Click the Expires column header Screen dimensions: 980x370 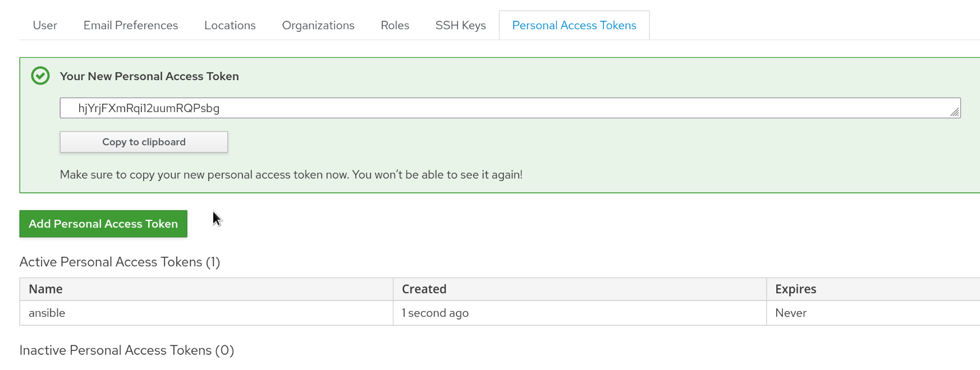pos(873,289)
